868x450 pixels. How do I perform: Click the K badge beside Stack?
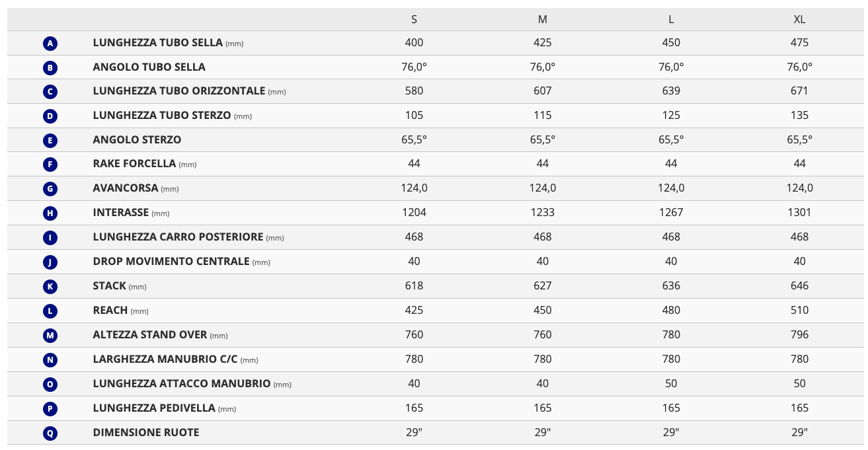click(x=50, y=287)
